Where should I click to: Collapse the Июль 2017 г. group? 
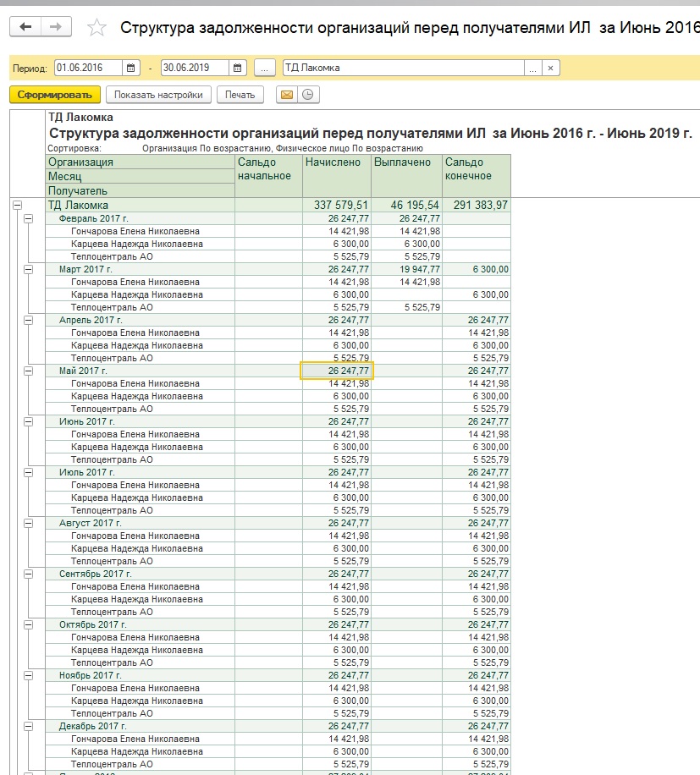pos(29,472)
